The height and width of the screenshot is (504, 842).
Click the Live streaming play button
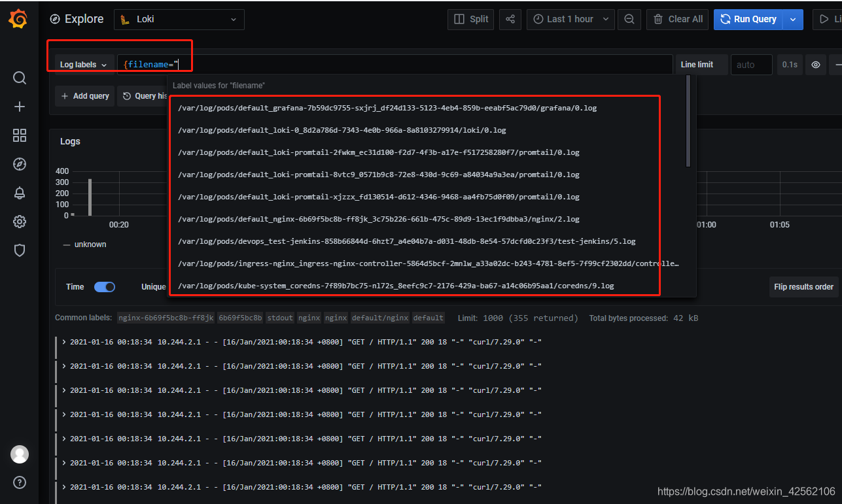click(x=827, y=19)
